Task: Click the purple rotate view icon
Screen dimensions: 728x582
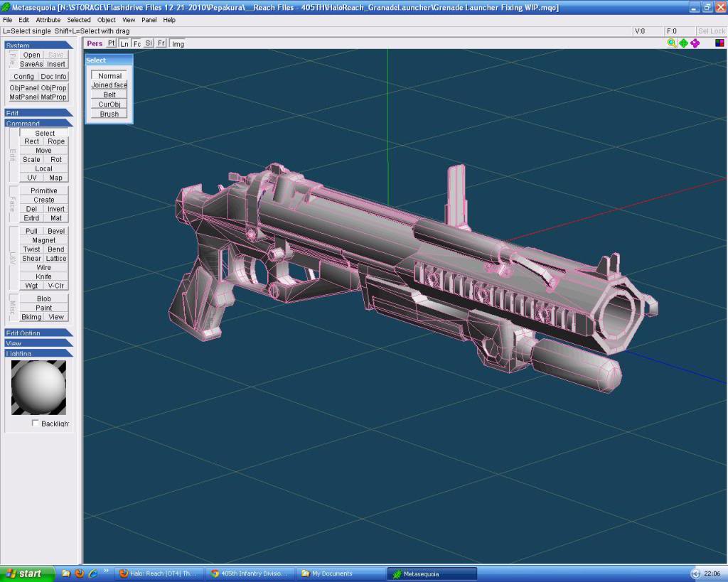Action: (x=695, y=43)
